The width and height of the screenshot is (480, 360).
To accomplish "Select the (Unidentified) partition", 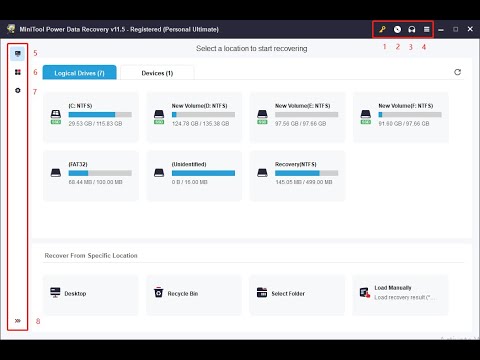I will [194, 176].
